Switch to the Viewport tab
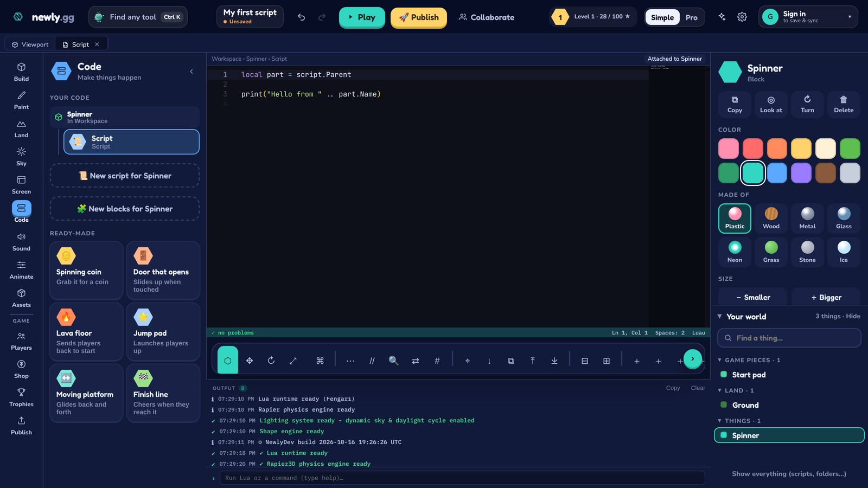868x488 pixels. (30, 44)
